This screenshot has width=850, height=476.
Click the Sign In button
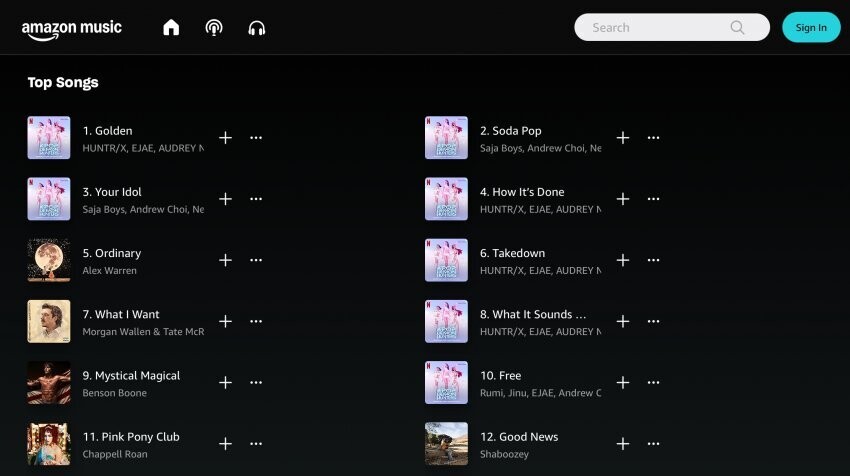tap(811, 27)
